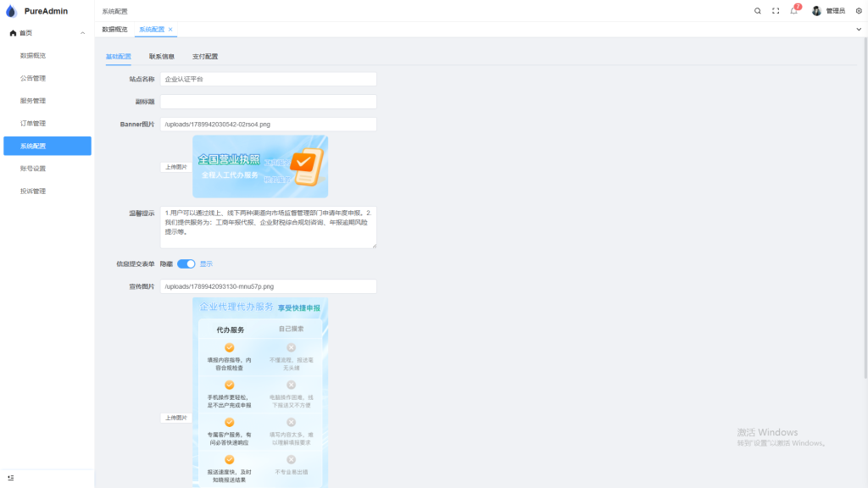Click the 宣传图片 promo thumbnail preview
Image resolution: width=868 pixels, height=488 pixels.
(260, 393)
